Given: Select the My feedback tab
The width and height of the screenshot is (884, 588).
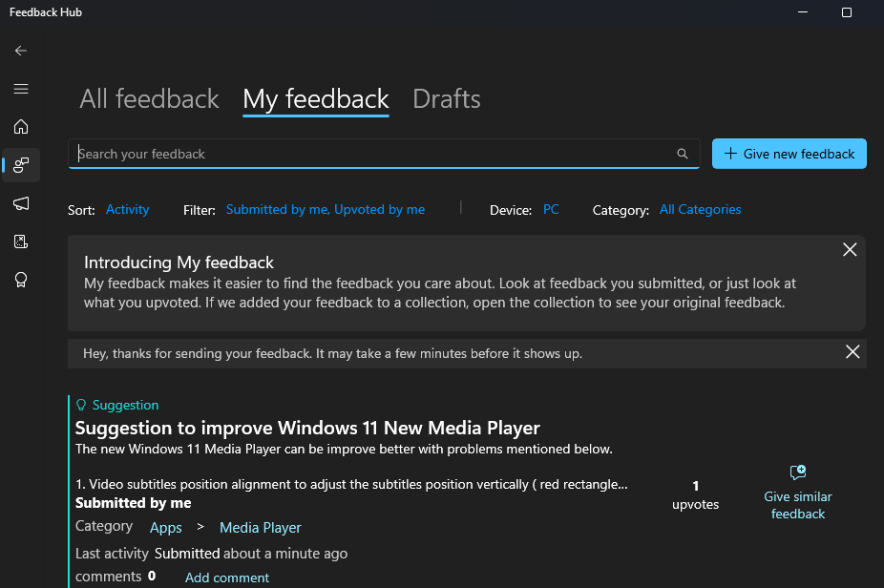Looking at the screenshot, I should tap(316, 100).
